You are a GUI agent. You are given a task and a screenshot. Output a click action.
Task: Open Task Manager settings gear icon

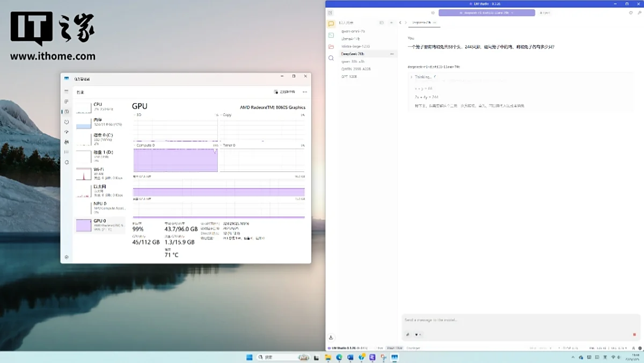point(67,257)
